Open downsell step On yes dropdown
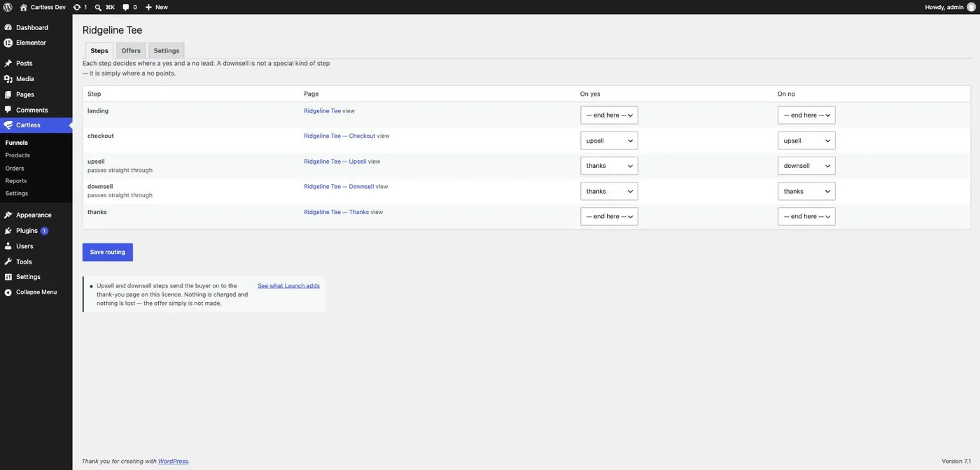The height and width of the screenshot is (470, 980). point(609,192)
